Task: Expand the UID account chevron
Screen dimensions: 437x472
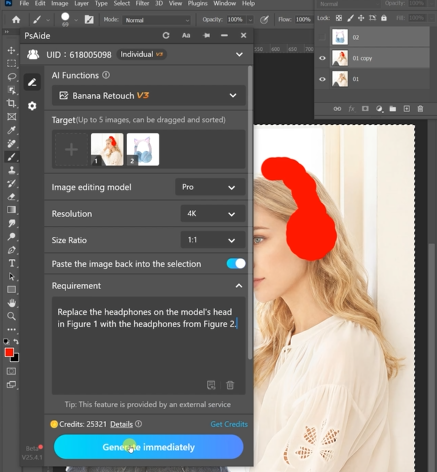Action: pyautogui.click(x=239, y=54)
